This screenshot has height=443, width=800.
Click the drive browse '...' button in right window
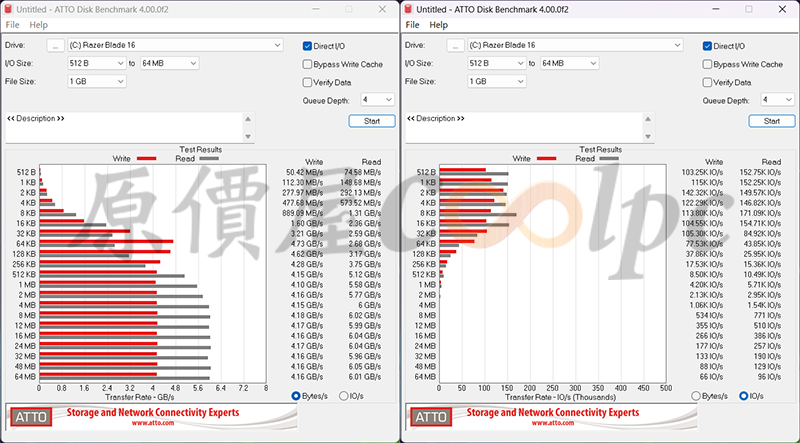pos(455,45)
